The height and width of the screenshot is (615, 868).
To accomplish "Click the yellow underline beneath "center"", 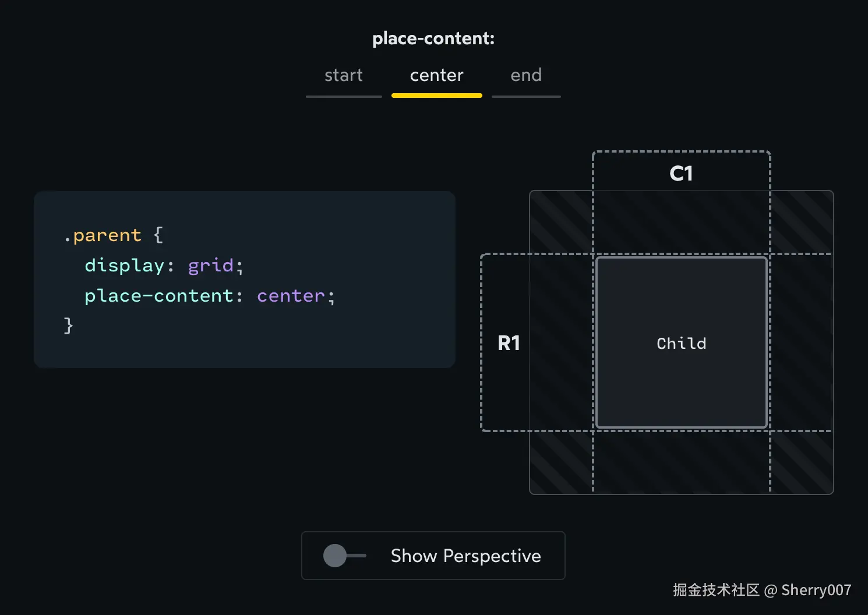I will click(436, 96).
